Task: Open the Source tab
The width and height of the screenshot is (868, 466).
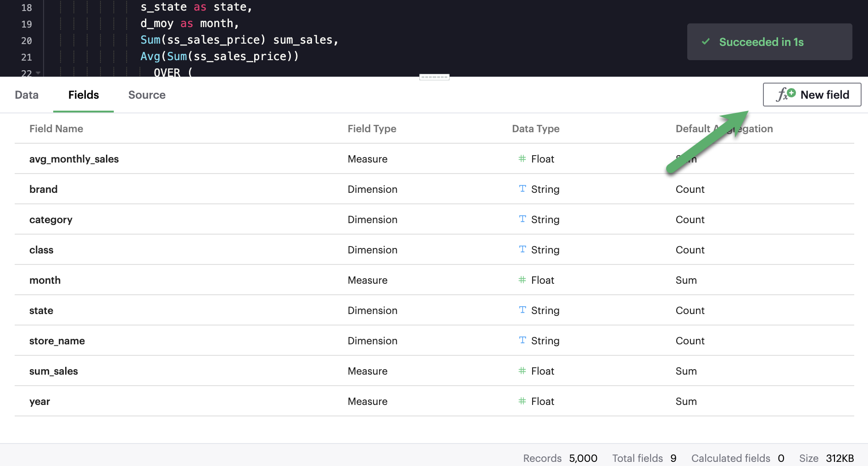Action: click(147, 95)
